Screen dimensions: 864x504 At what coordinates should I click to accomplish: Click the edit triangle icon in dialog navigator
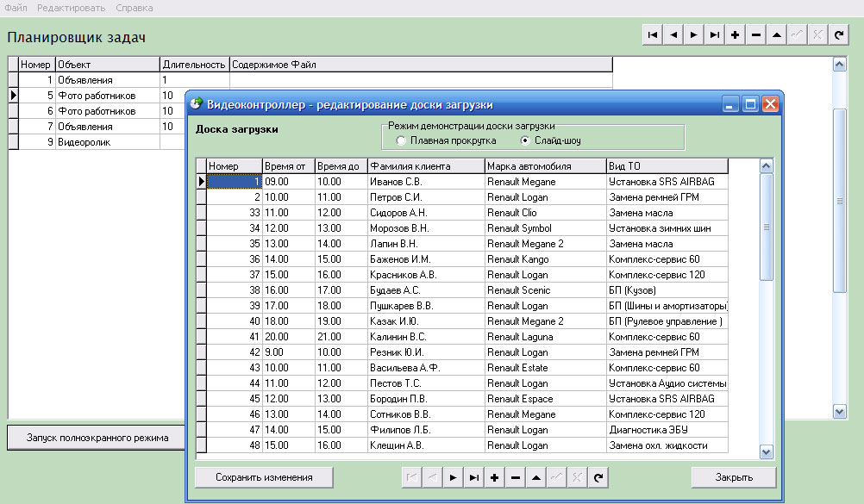coord(536,477)
